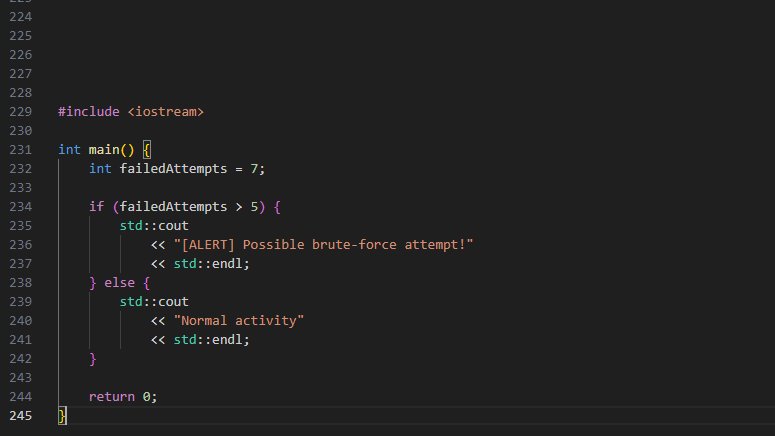Click the '#include' directive
Screen dimensions: 775x436
point(88,112)
